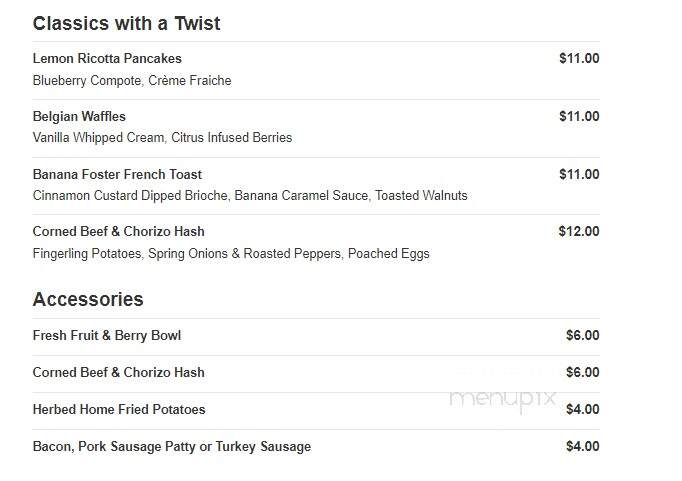Click the Accessories section heading
682x481 pixels.
pyautogui.click(x=88, y=299)
